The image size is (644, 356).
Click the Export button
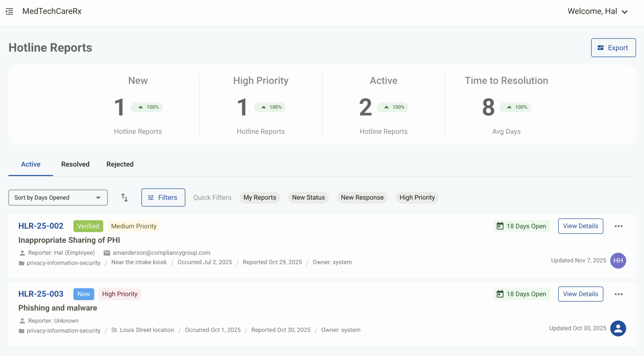(613, 48)
